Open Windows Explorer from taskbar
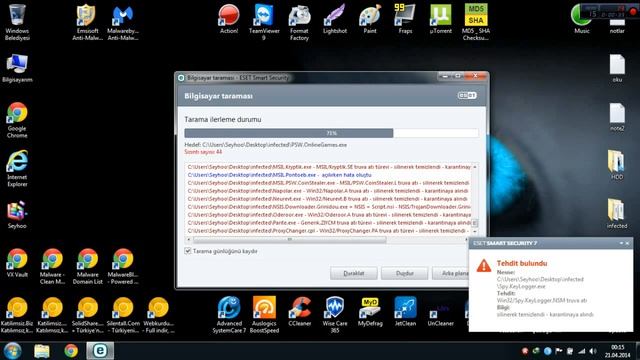Image resolution: width=640 pixels, height=360 pixels. coord(42,351)
